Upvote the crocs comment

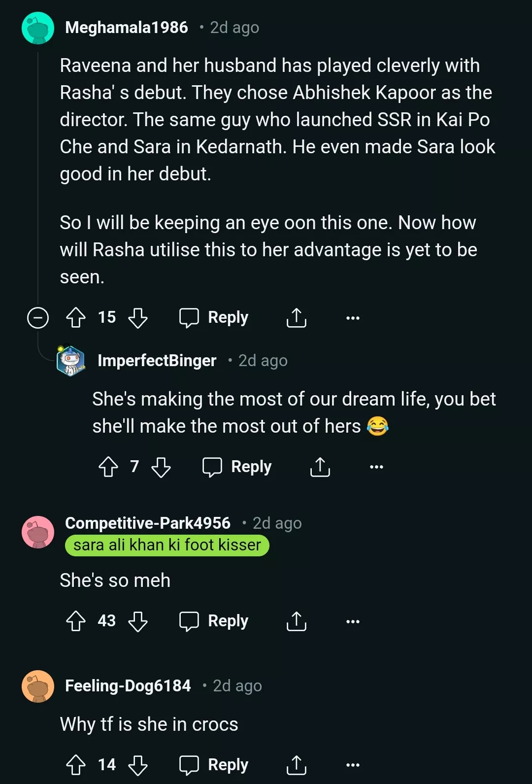click(76, 765)
